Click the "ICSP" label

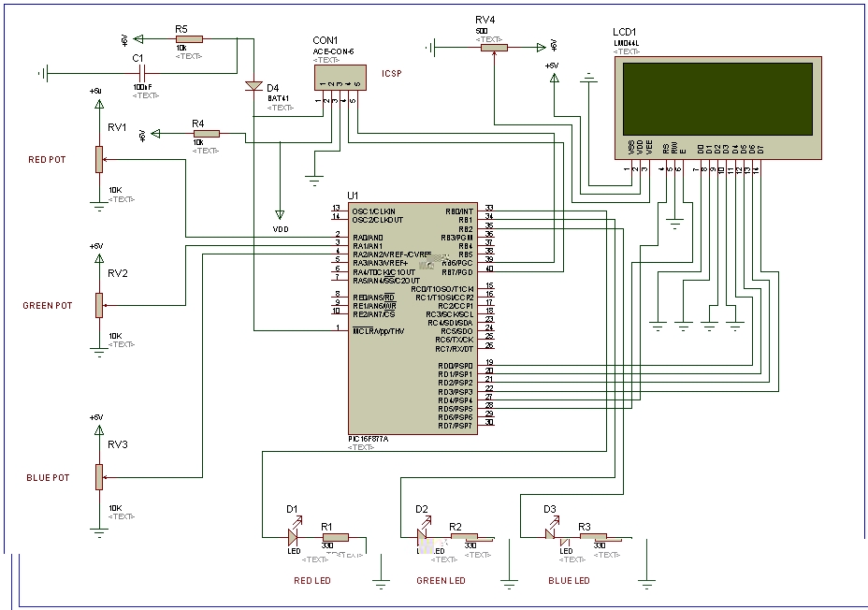(391, 74)
